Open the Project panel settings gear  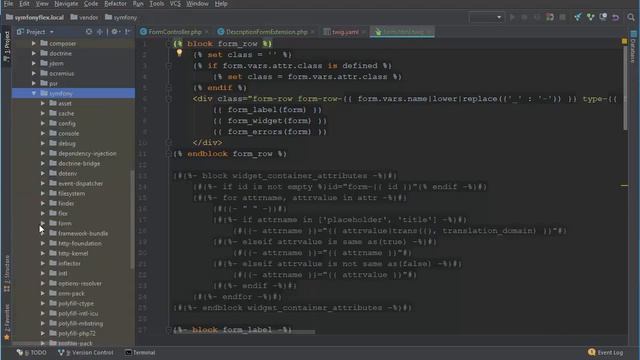115,31
